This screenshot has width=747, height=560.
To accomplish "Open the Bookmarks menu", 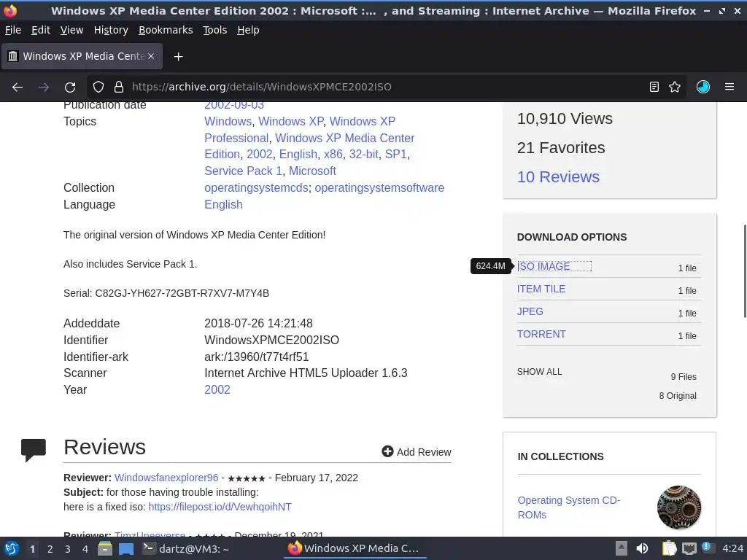I will click(166, 30).
